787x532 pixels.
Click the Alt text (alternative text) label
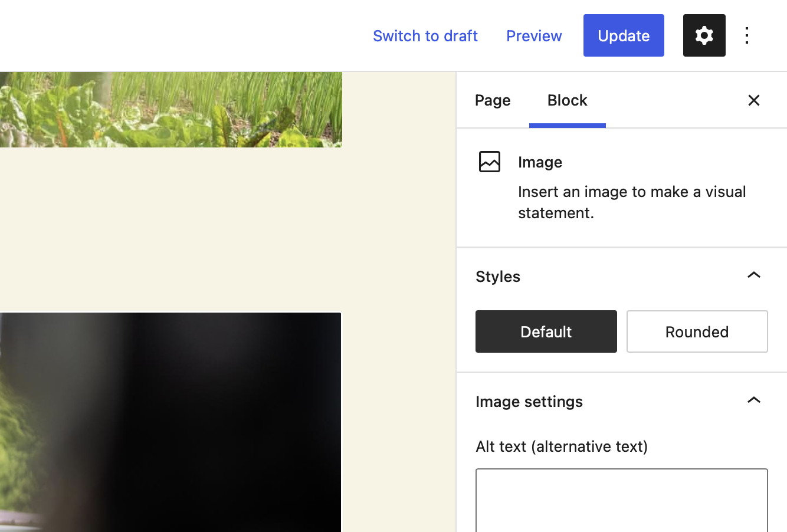click(x=562, y=446)
